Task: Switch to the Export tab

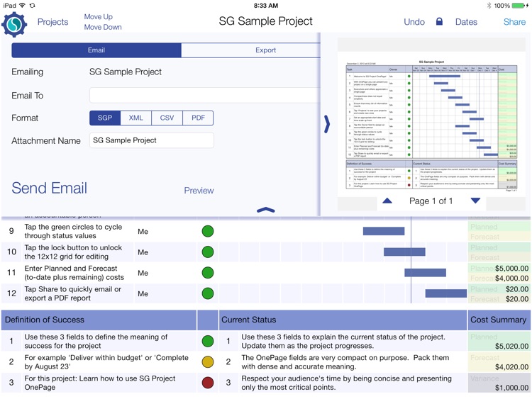Action: click(x=251, y=50)
